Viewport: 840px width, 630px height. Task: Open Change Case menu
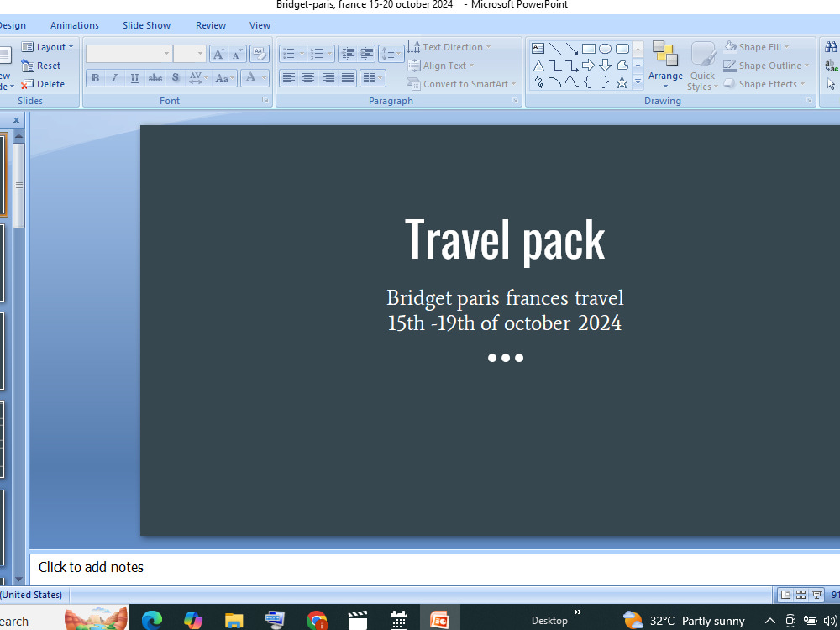[224, 78]
